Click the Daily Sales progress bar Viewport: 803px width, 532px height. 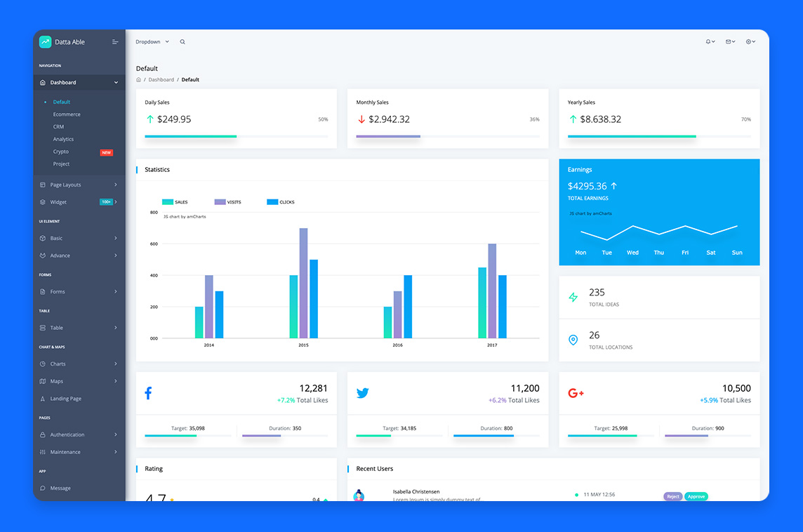pos(237,136)
